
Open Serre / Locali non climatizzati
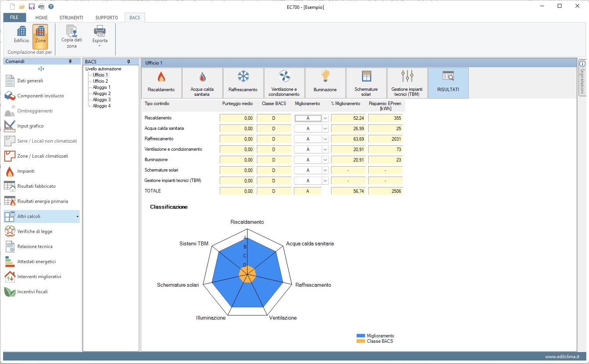[41, 141]
